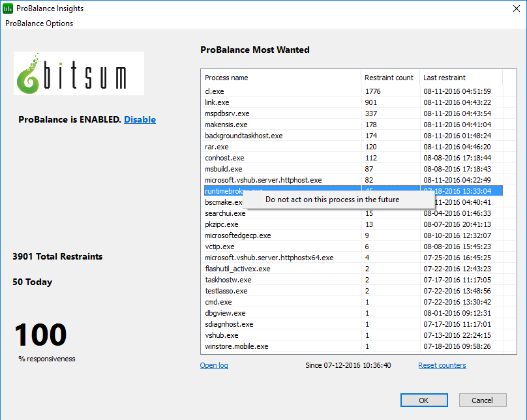Confirm settings with the OK button

[x=424, y=400]
